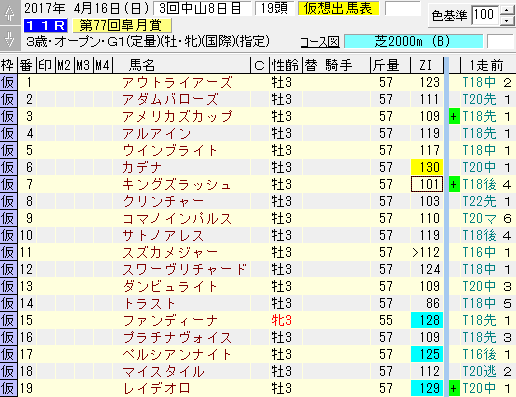Click green plus marker beside レイデオロ
This screenshot has height=397, width=516.
tap(454, 388)
